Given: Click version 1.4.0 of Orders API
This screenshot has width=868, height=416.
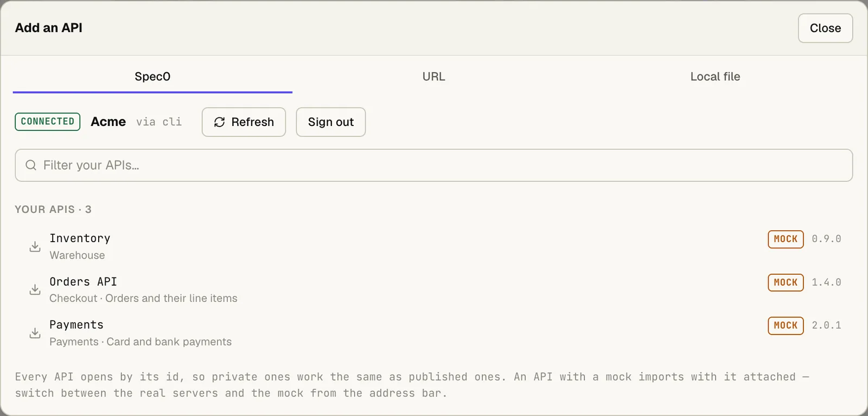Looking at the screenshot, I should (x=826, y=282).
